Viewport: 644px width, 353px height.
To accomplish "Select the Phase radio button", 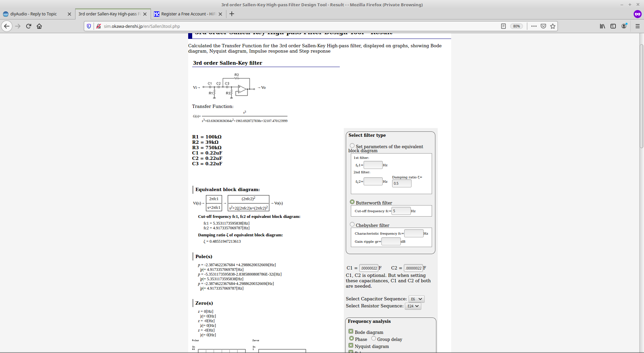I will 352,339.
